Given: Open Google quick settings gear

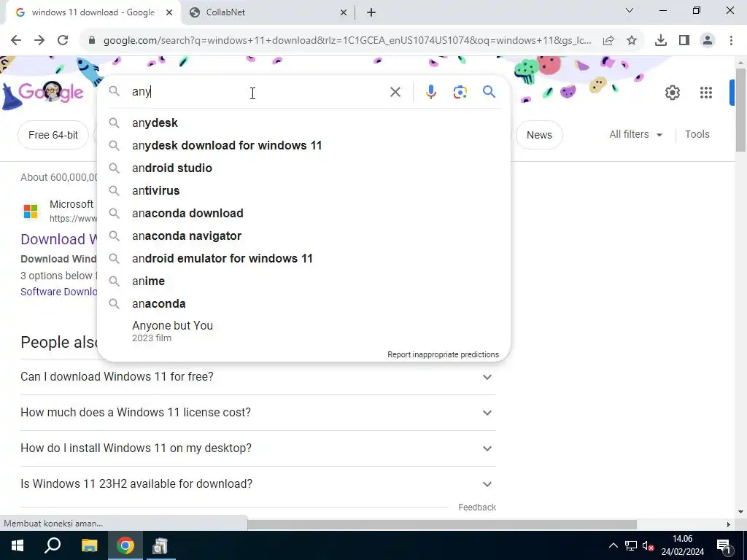Looking at the screenshot, I should (x=672, y=93).
